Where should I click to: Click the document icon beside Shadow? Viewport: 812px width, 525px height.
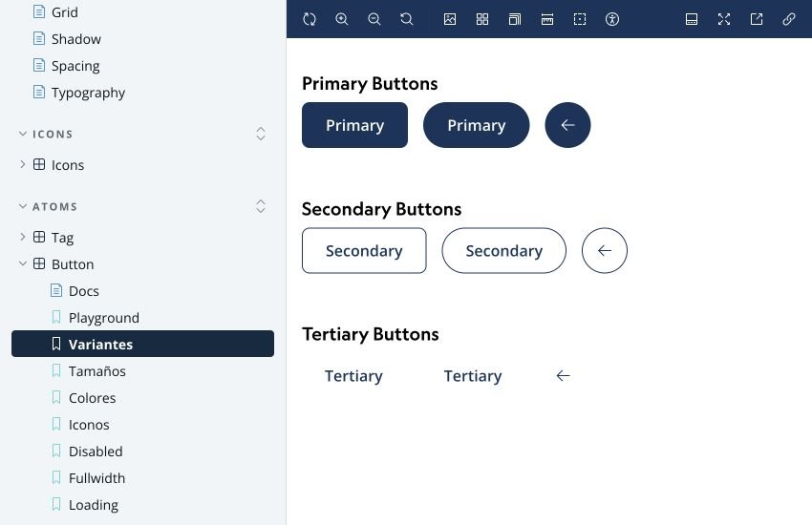[x=39, y=38]
